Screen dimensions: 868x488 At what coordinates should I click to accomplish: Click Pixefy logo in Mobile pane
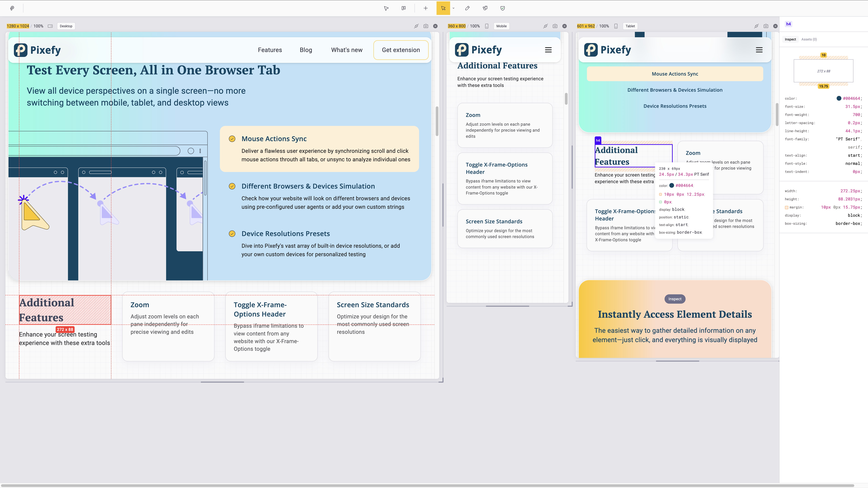click(478, 50)
